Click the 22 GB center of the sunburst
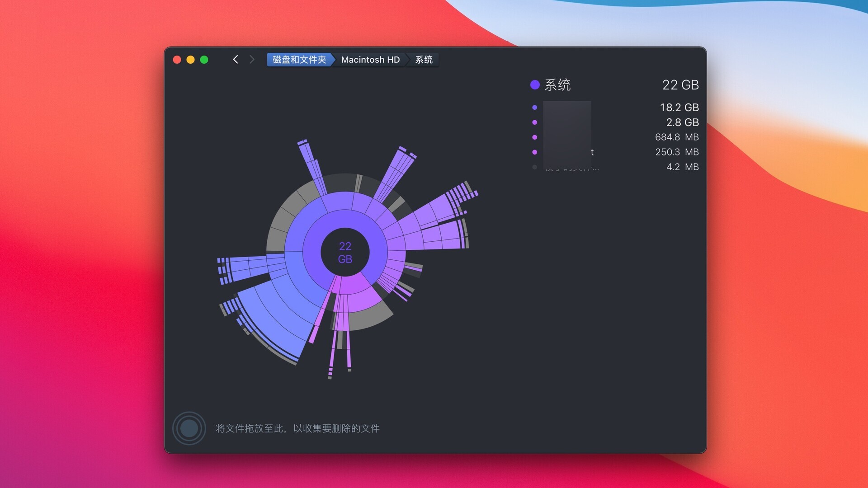This screenshot has width=868, height=488. coord(345,253)
